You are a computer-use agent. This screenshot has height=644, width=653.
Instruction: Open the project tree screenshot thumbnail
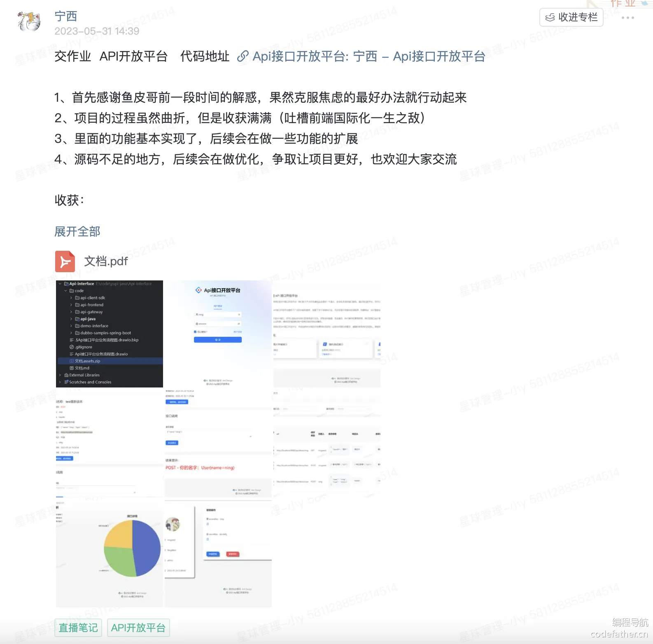[110, 334]
